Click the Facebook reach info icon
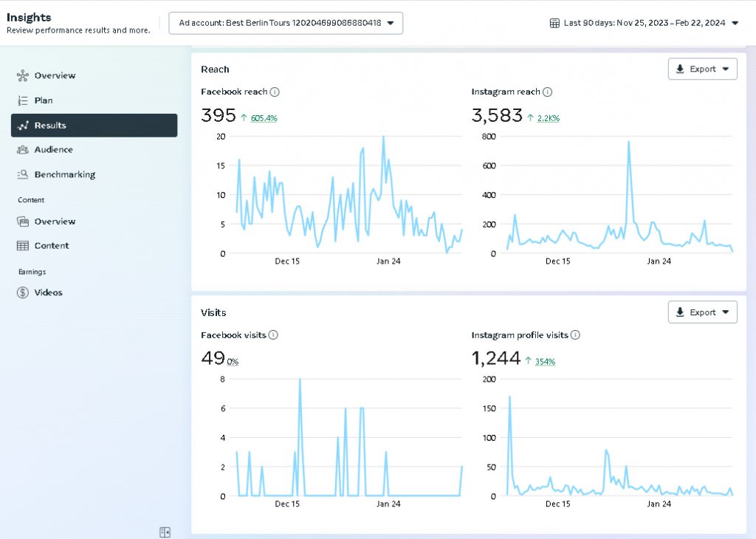 (275, 92)
